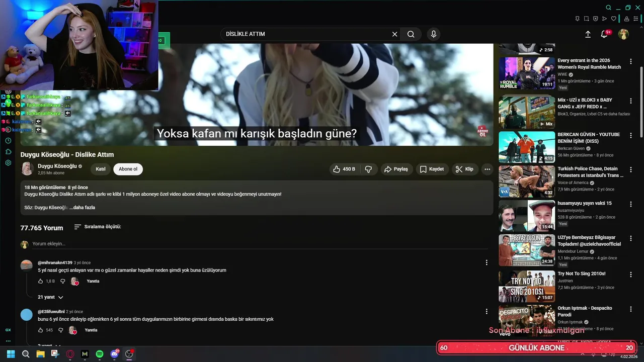Image resolution: width=644 pixels, height=362 pixels.
Task: Click the browser snapshot tool icon
Action: [586, 19]
